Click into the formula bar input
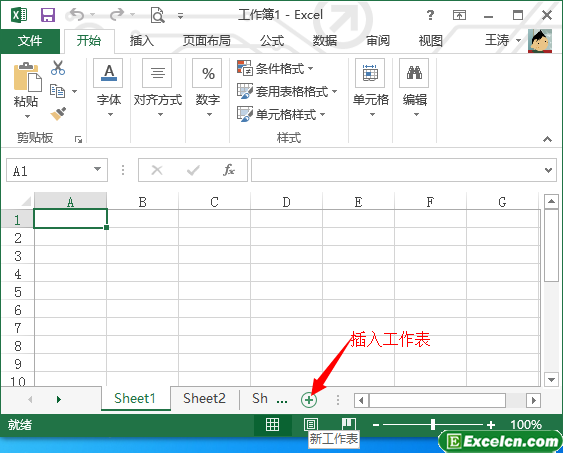This screenshot has height=453, width=563. pos(397,170)
